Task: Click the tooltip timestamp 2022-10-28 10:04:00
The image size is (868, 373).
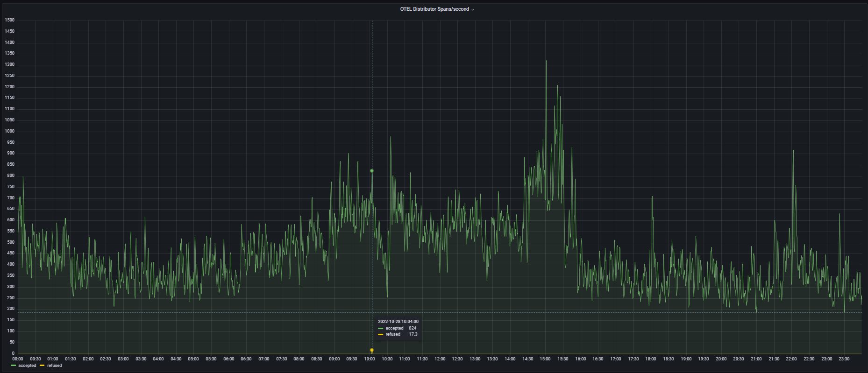Action: click(x=398, y=322)
